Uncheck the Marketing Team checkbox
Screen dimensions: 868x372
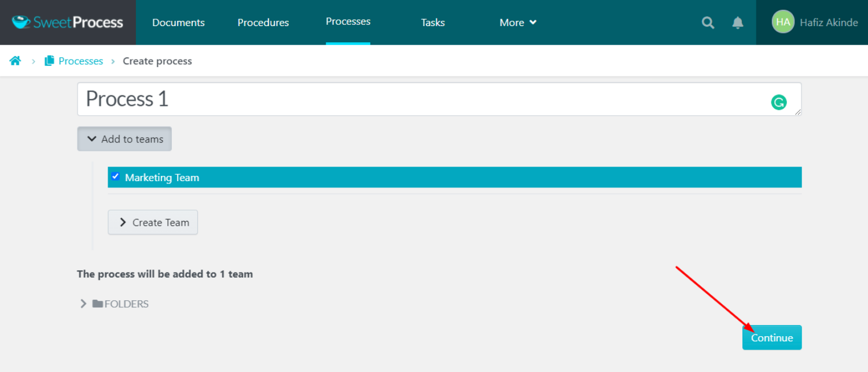coord(115,176)
